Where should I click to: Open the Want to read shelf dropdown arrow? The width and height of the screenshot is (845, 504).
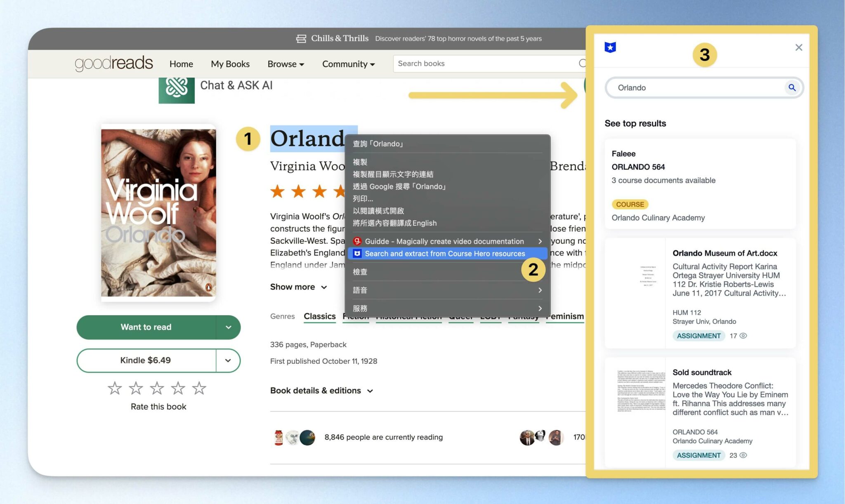click(x=228, y=327)
